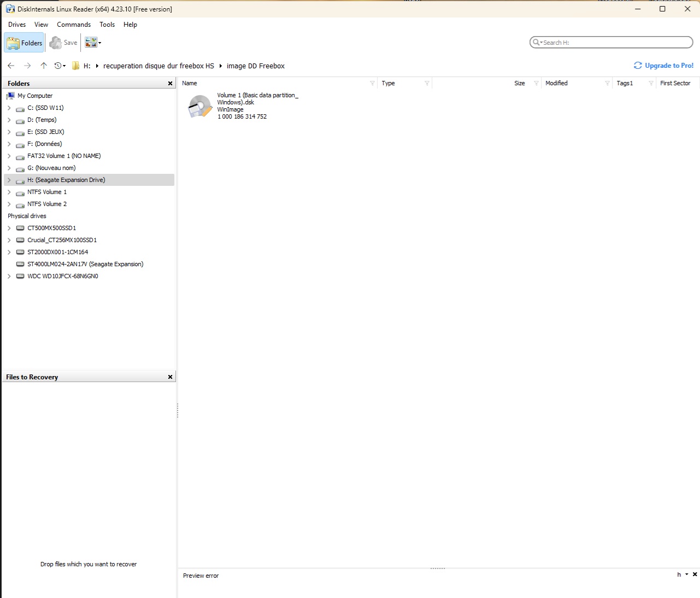This screenshot has height=598, width=700.
Task: Expand the G: (Nouveau nom) drive
Action: [x=9, y=168]
